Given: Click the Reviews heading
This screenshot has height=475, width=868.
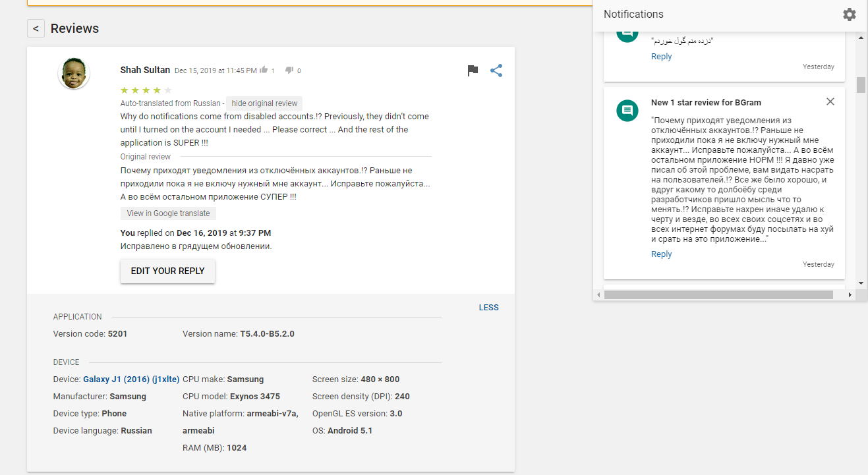Looking at the screenshot, I should pyautogui.click(x=74, y=28).
